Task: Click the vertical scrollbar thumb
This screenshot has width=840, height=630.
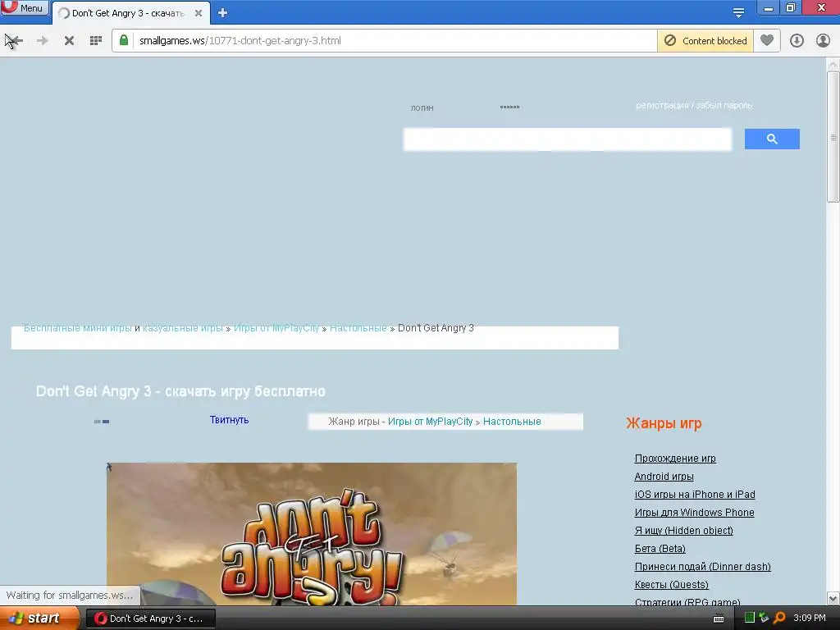Action: 833,137
